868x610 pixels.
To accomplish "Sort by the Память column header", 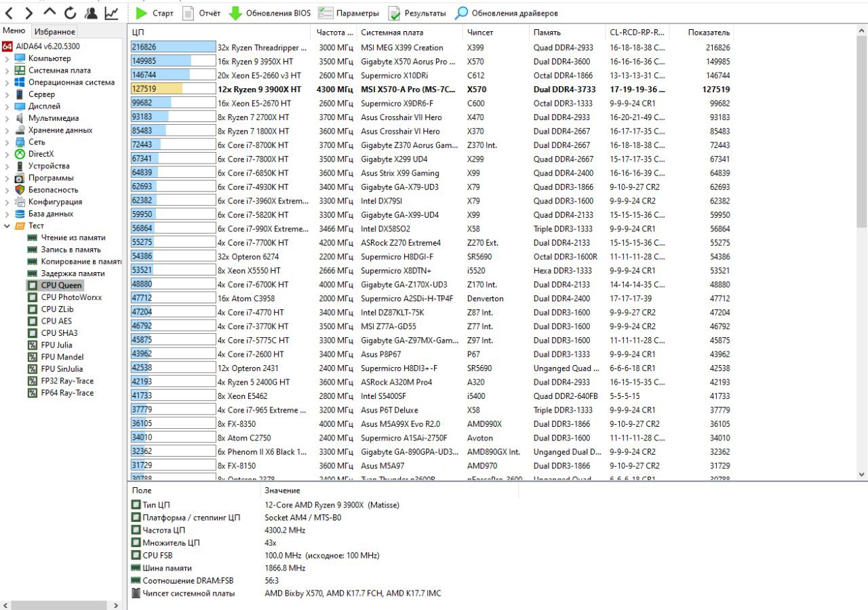I will pyautogui.click(x=567, y=33).
